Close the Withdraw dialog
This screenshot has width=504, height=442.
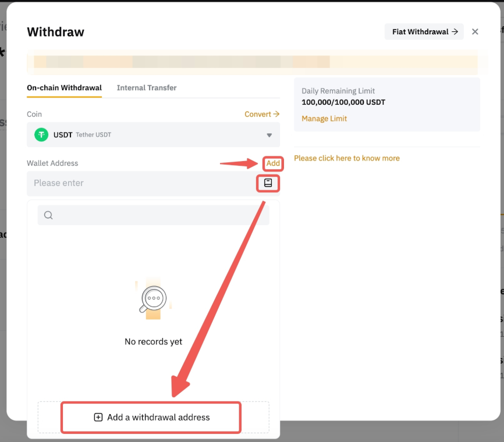point(475,31)
